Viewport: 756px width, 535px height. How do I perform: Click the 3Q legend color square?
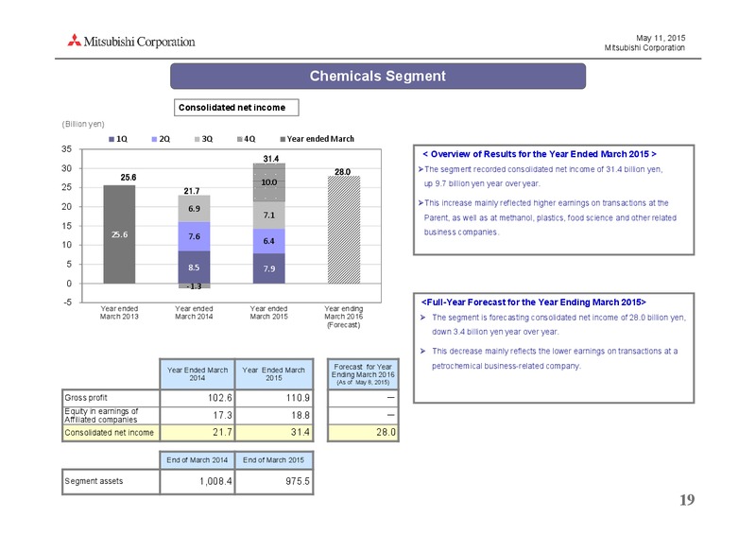click(197, 139)
